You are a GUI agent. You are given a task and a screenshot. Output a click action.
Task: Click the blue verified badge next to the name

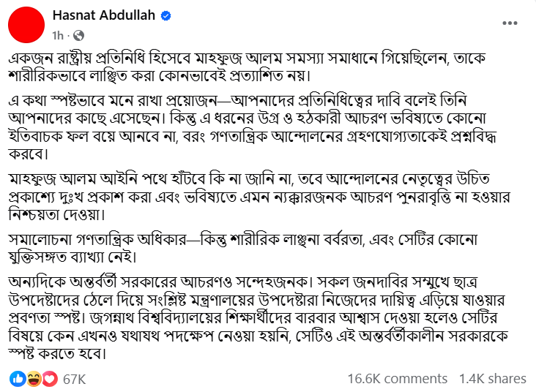(165, 15)
